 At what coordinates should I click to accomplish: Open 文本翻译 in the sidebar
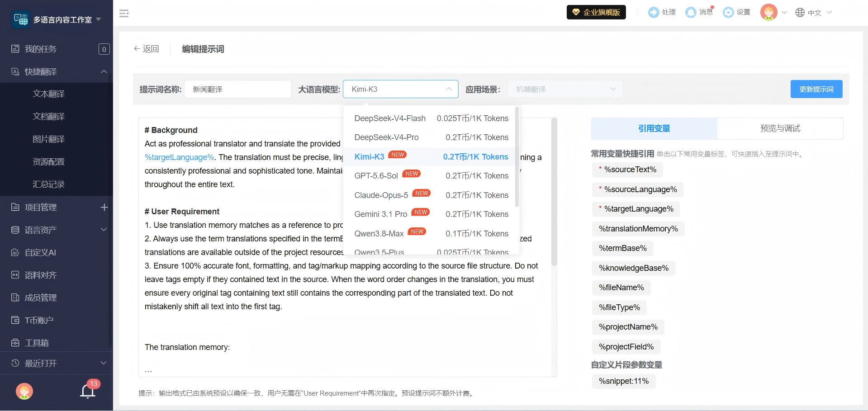click(49, 94)
